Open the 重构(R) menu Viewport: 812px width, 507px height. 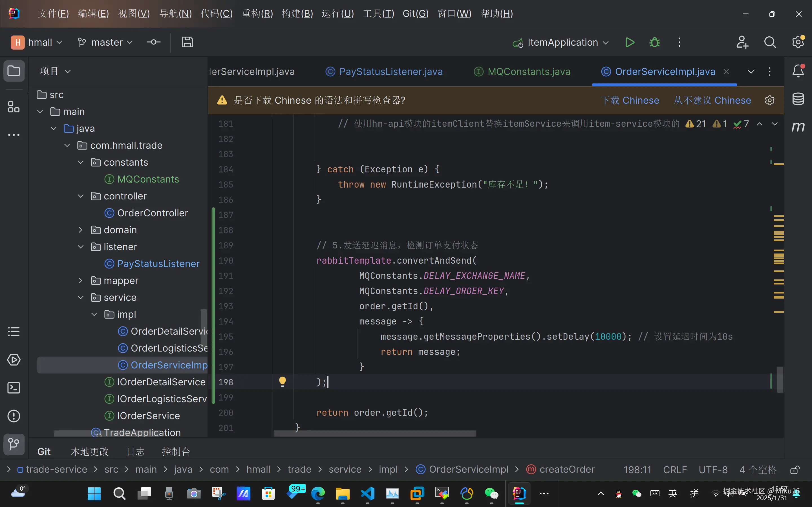tap(257, 14)
